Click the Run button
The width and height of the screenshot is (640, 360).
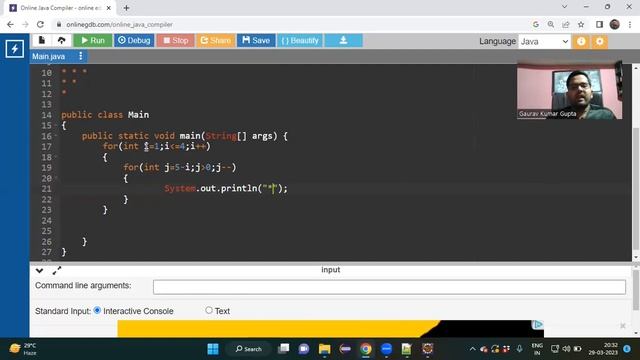(x=93, y=40)
